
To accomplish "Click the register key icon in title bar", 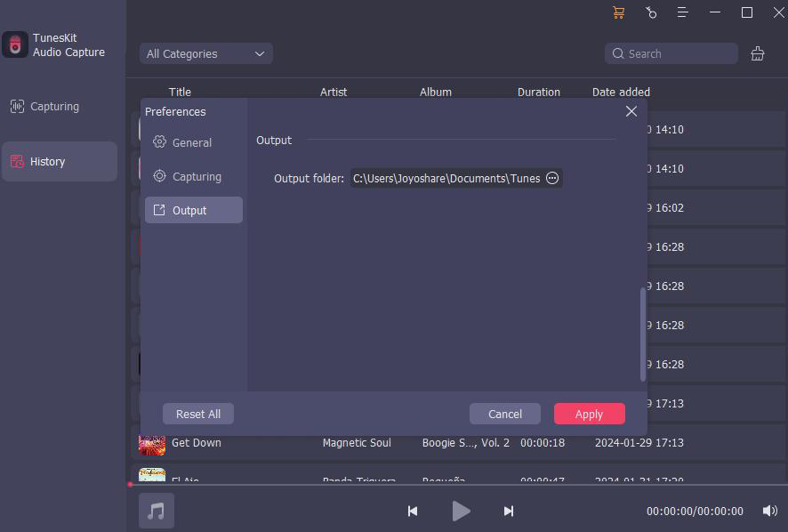I will 651,12.
